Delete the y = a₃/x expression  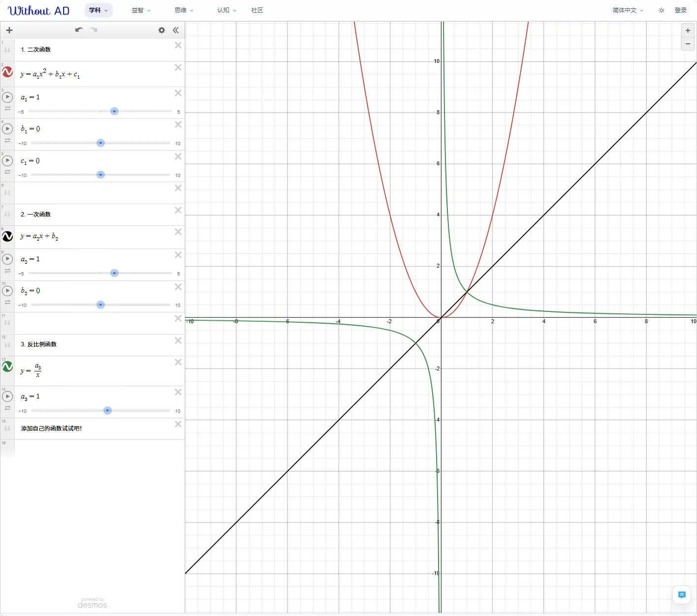(x=178, y=362)
